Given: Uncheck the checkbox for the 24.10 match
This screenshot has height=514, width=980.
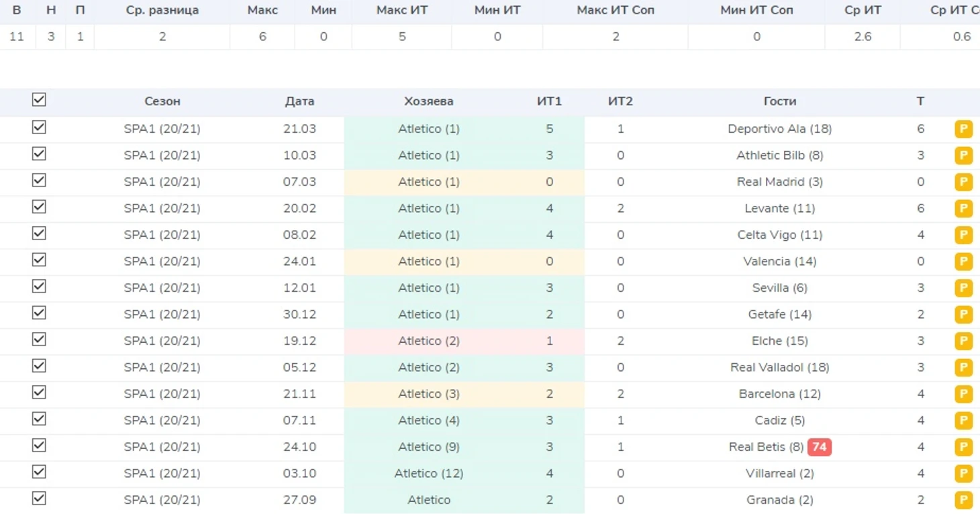Looking at the screenshot, I should [39, 445].
